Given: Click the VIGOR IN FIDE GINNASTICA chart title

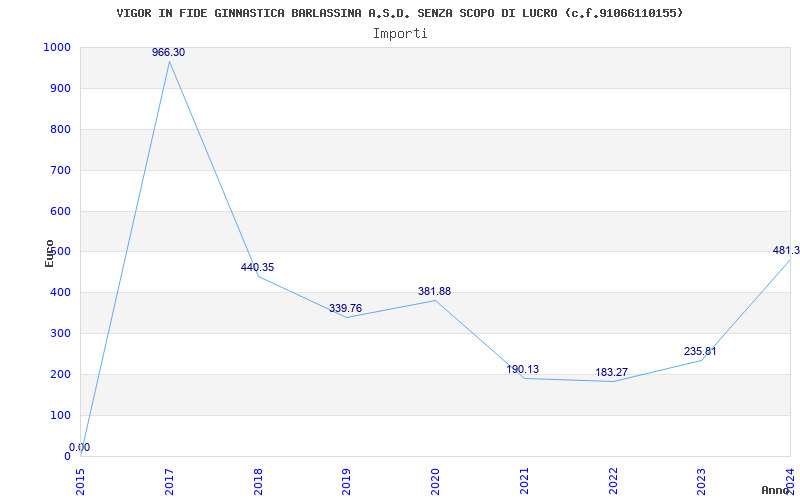Looking at the screenshot, I should click(399, 13).
